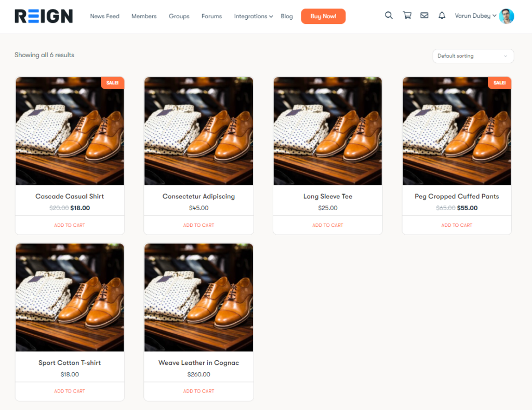Expand the Varun Dubey user menu

475,16
